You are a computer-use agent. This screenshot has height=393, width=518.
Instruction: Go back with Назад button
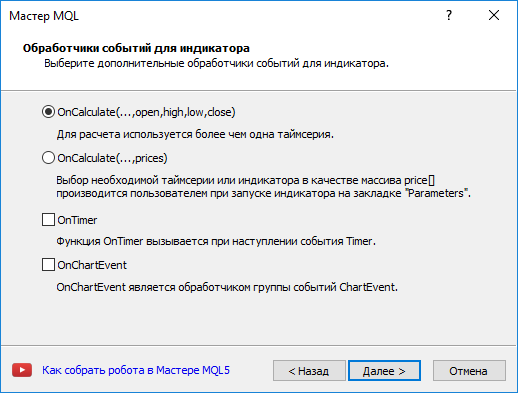tap(309, 371)
